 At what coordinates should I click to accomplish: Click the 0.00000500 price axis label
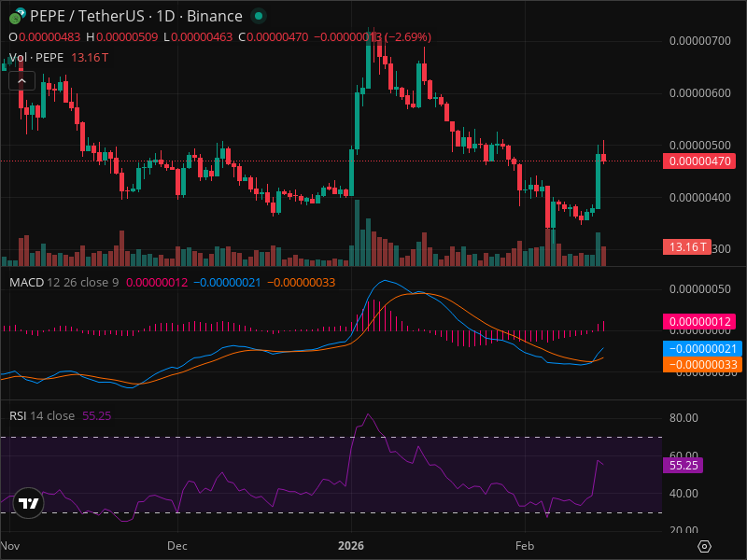tap(699, 145)
